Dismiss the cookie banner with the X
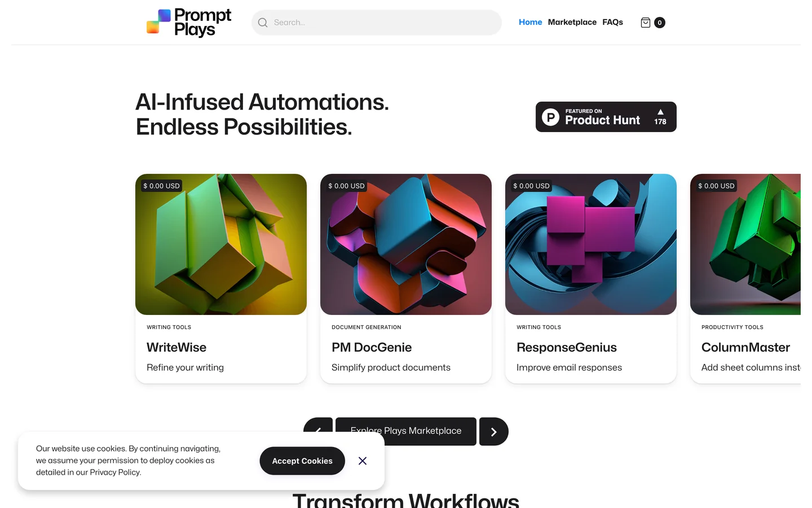This screenshot has width=812, height=508. coord(363,461)
